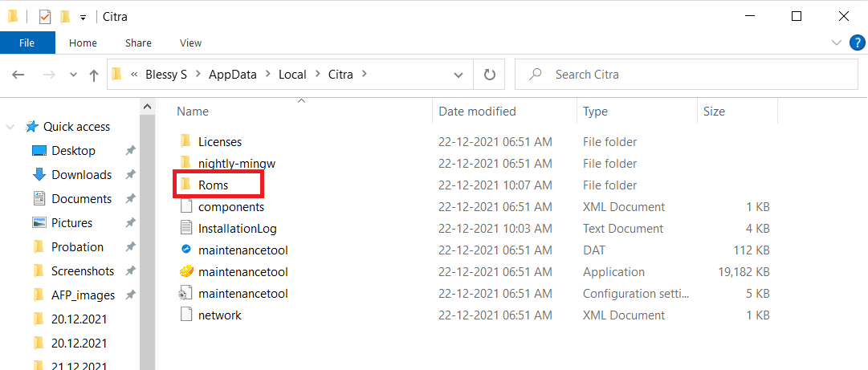Click the Quick access star icon
Image resolution: width=868 pixels, height=370 pixels.
point(31,127)
